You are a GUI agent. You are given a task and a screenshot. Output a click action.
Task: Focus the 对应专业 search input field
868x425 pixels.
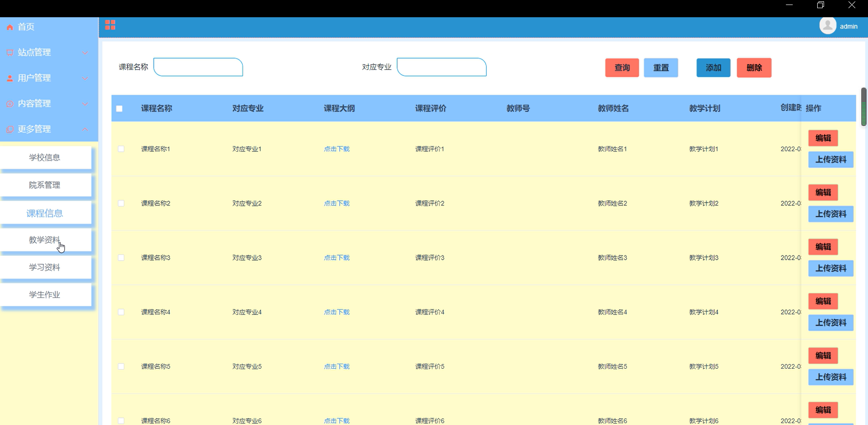(442, 67)
